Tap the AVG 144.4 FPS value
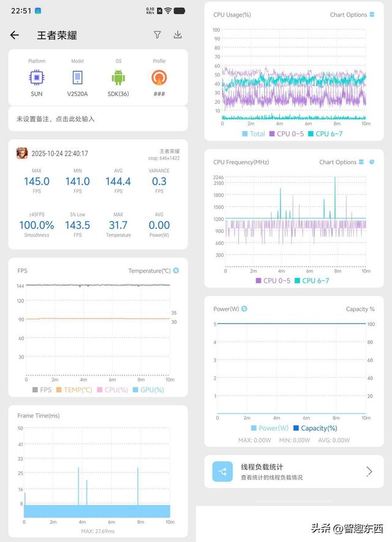The width and height of the screenshot is (392, 542). 118,181
